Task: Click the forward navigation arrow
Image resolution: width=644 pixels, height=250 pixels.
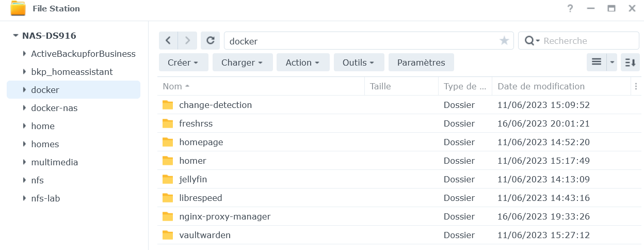Action: pyautogui.click(x=187, y=41)
